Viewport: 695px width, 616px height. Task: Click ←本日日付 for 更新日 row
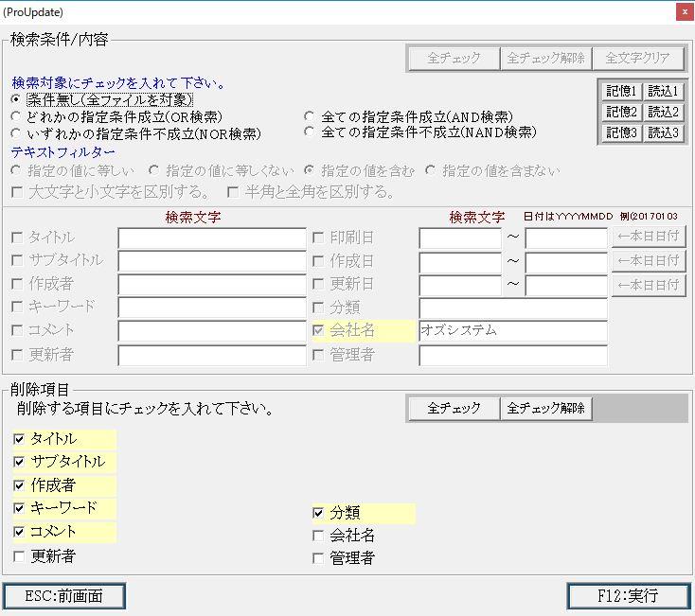[649, 285]
